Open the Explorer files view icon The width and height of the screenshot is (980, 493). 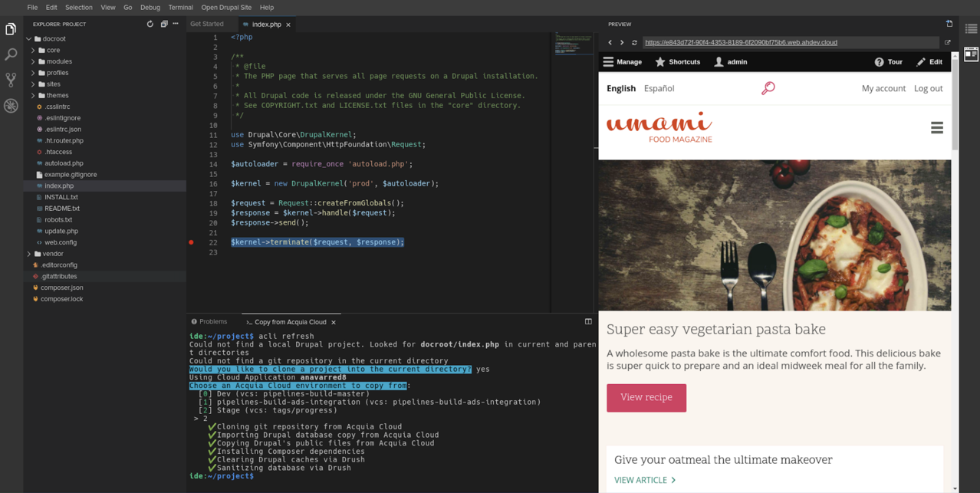tap(11, 29)
